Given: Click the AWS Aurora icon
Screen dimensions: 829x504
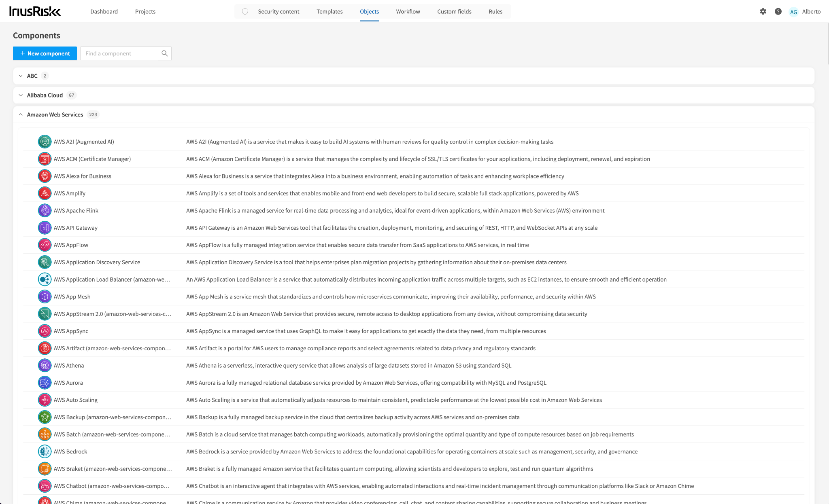Looking at the screenshot, I should [x=45, y=383].
